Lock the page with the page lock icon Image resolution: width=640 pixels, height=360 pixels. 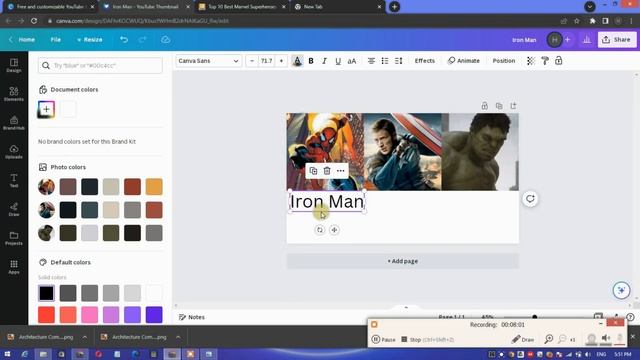[x=484, y=106]
